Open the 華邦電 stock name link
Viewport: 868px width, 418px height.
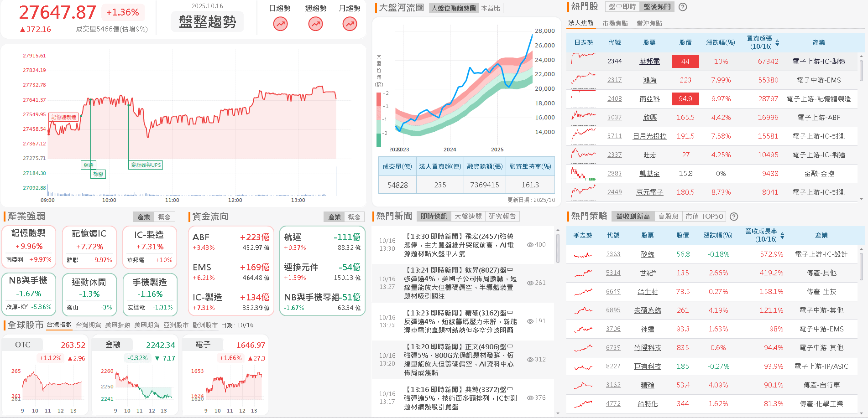pos(649,62)
